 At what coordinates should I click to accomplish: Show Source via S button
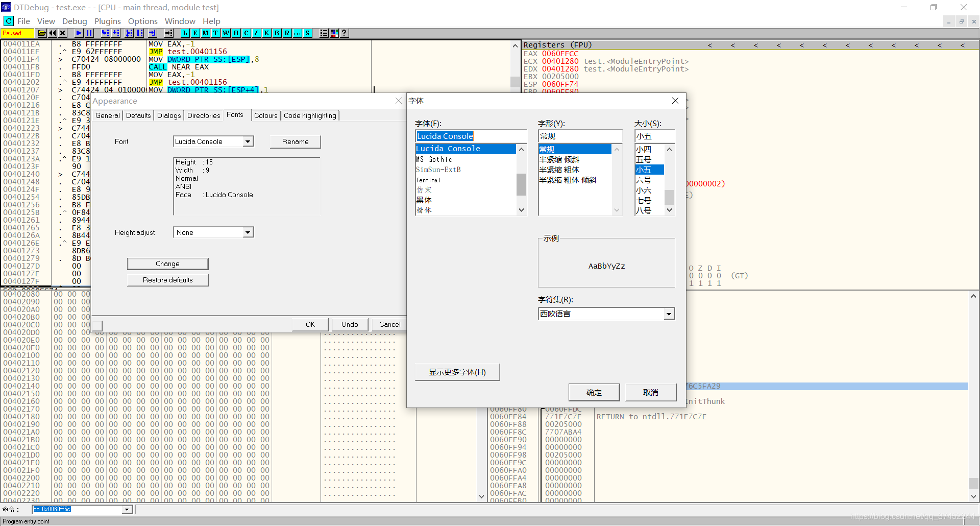308,33
